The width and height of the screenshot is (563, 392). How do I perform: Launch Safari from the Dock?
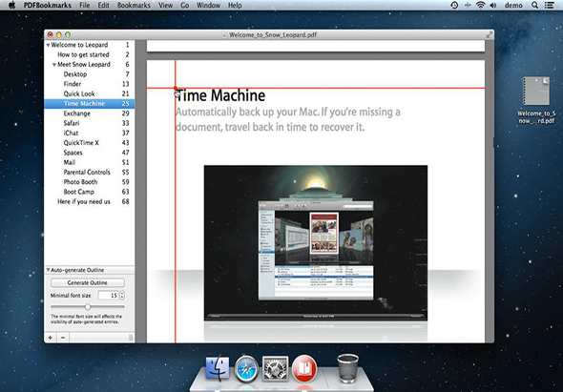246,369
